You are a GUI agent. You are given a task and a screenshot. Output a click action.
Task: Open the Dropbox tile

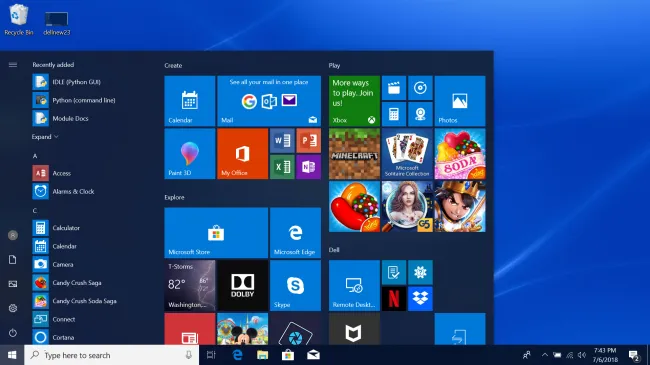[420, 299]
